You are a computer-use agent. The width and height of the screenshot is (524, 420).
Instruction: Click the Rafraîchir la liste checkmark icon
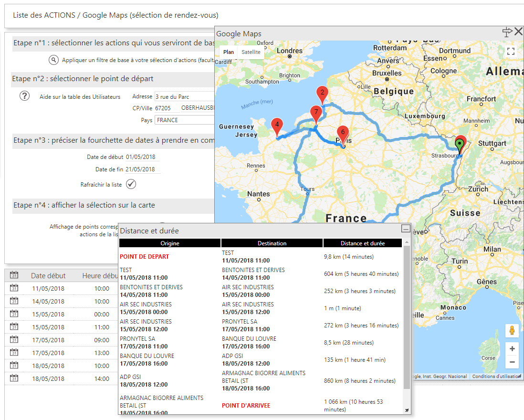(x=131, y=184)
